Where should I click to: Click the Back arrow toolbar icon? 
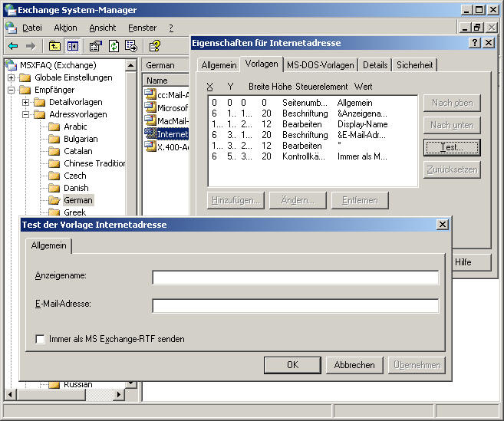click(x=13, y=46)
